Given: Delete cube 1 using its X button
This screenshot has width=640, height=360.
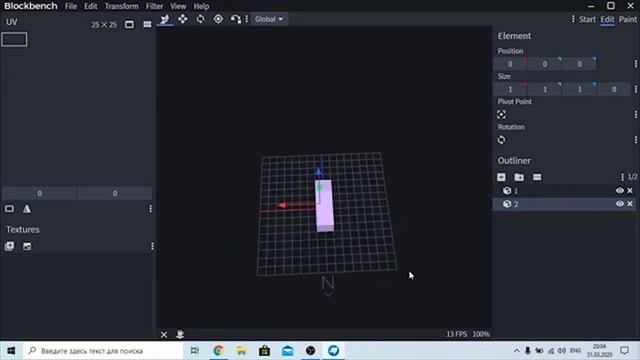Looking at the screenshot, I should [630, 191].
